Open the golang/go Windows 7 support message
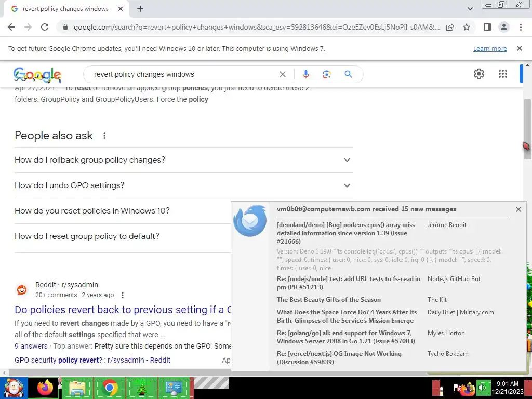Viewport: 532px width, 399px height. 345,337
